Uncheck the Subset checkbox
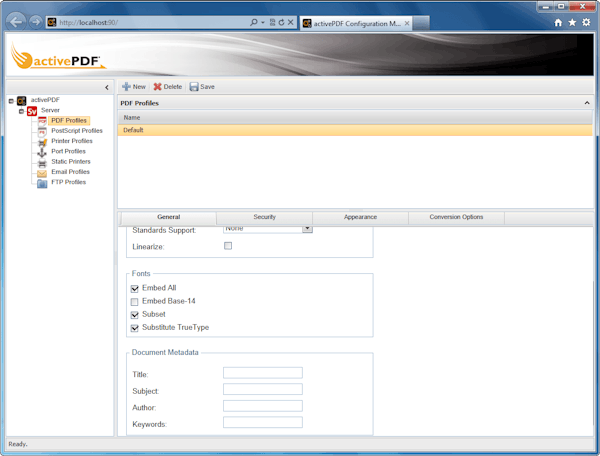Screen dimensions: 600x456 coord(134,315)
